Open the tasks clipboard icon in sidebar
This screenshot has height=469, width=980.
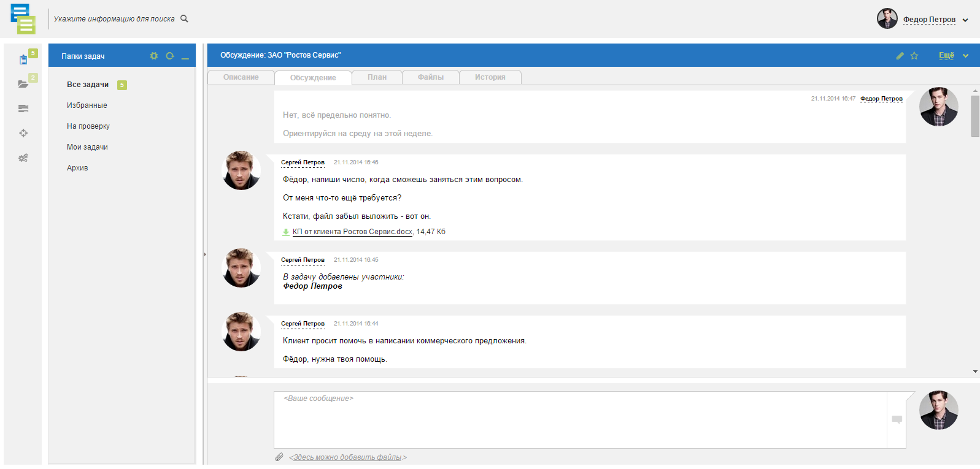pyautogui.click(x=23, y=59)
